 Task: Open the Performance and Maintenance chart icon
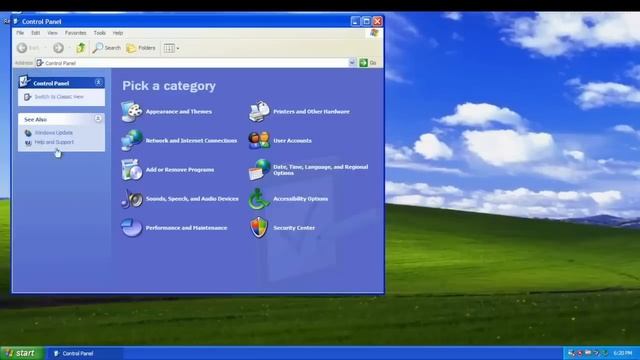coord(131,228)
